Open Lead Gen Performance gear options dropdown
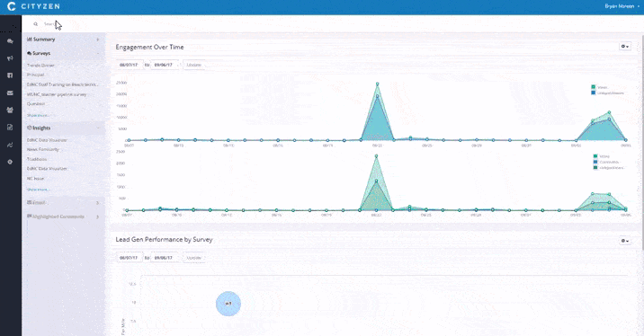 tap(625, 241)
